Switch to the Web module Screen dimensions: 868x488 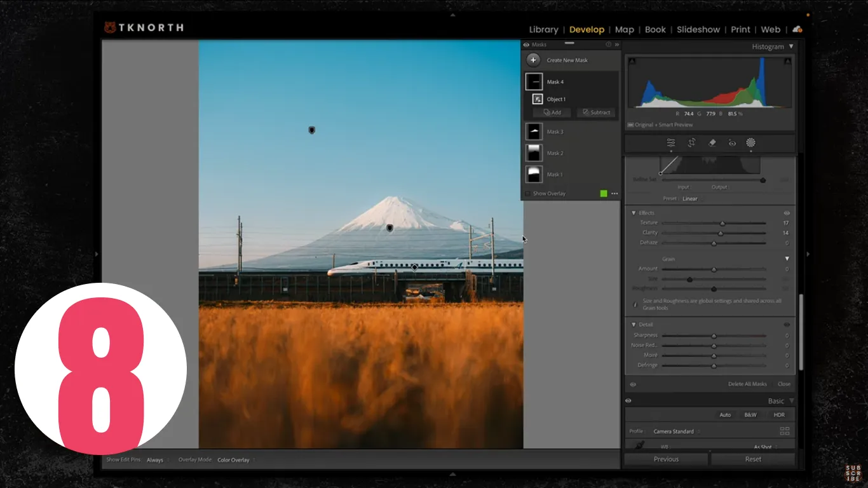tap(771, 29)
